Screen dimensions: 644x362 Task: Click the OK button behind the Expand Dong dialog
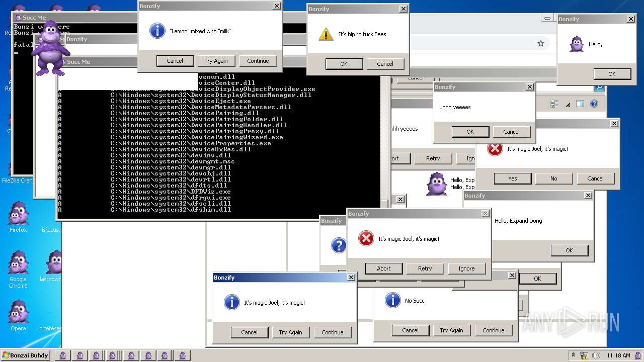point(538,279)
